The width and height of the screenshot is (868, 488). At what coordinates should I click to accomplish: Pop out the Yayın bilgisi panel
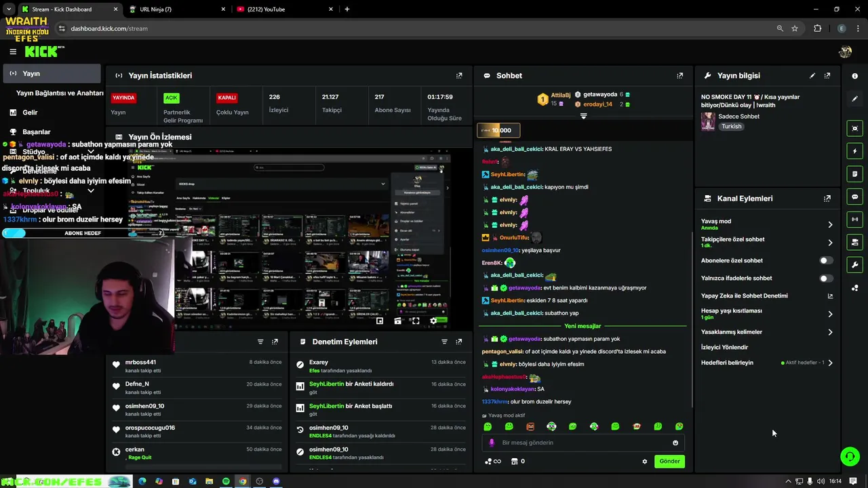pyautogui.click(x=827, y=76)
